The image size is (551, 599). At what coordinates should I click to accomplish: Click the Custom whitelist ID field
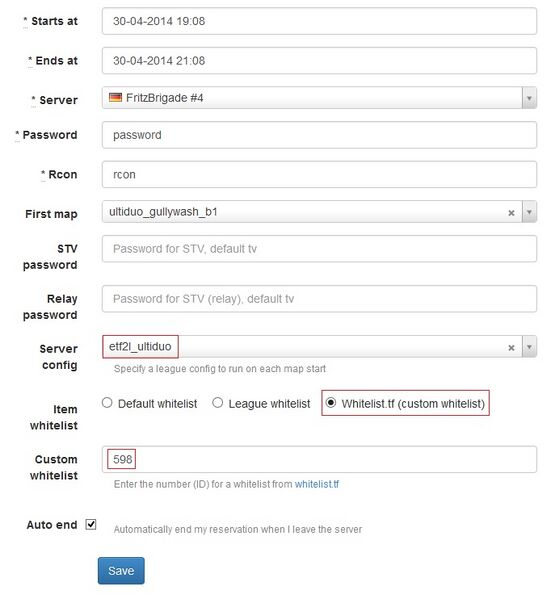(x=319, y=459)
